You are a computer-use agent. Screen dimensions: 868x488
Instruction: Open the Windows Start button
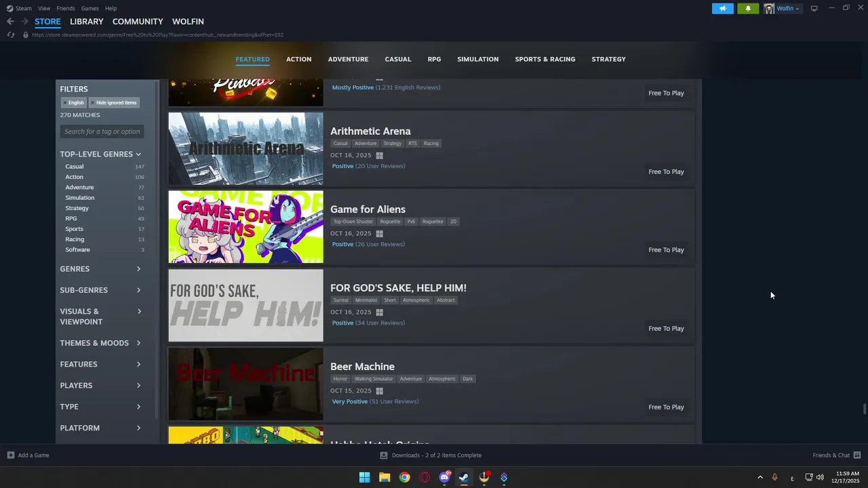(364, 477)
